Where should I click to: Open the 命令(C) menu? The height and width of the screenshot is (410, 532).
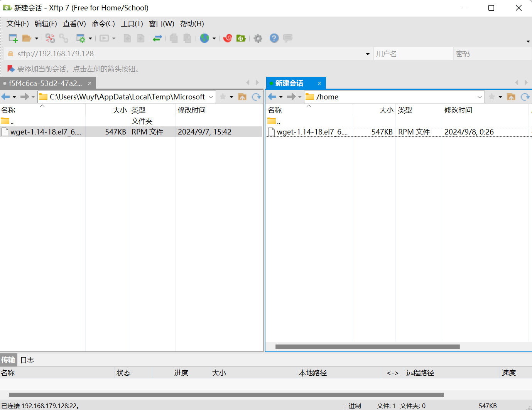coord(103,24)
